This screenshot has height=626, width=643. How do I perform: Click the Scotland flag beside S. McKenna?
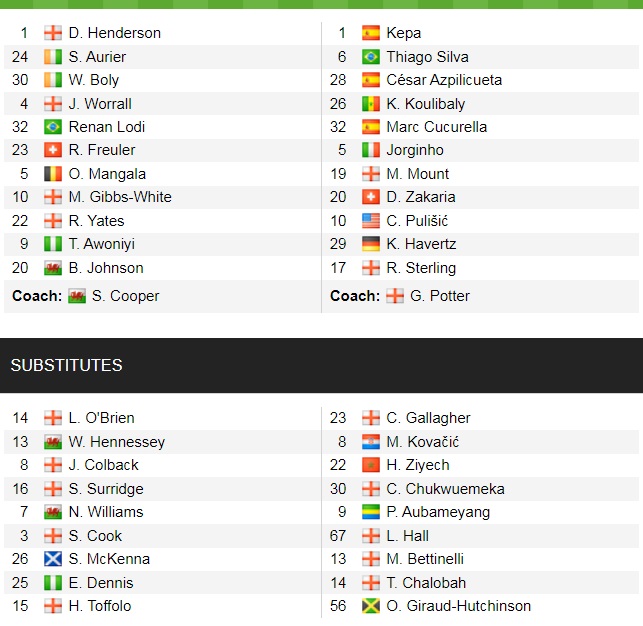pyautogui.click(x=53, y=559)
